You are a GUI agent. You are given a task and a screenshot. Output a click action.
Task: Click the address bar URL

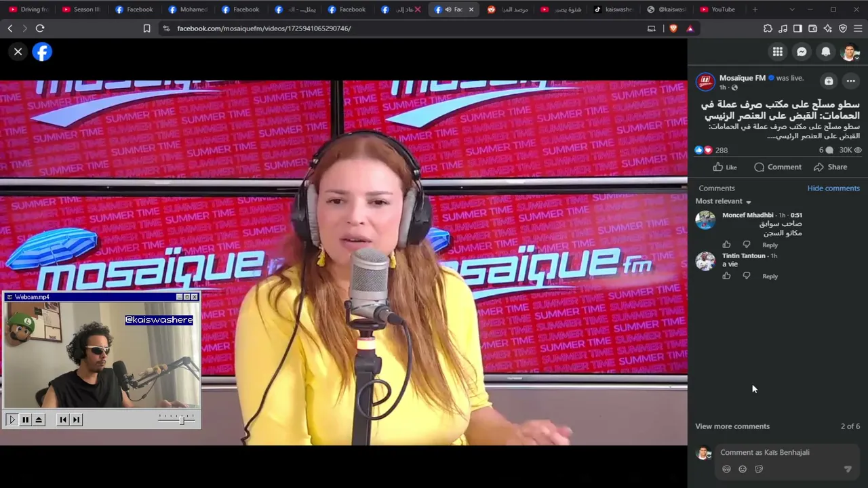[264, 28]
